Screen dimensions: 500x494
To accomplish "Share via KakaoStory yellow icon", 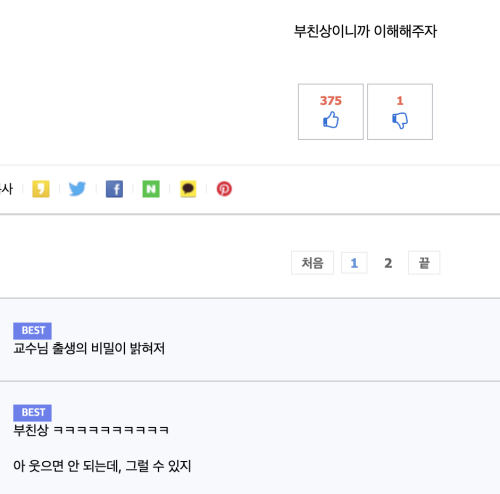I will click(41, 189).
